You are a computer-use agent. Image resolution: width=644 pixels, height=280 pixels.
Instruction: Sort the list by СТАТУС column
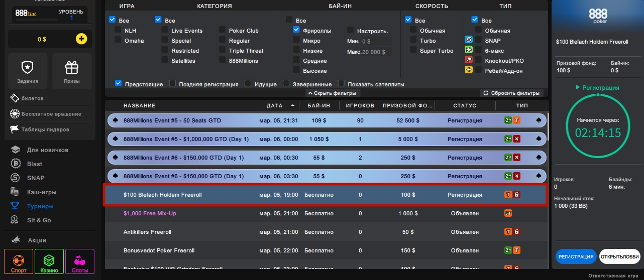click(465, 106)
